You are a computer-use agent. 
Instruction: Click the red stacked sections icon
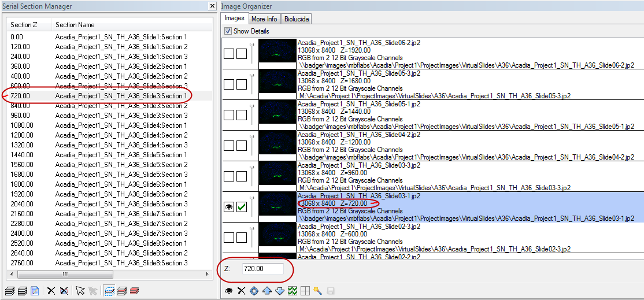pos(134,291)
